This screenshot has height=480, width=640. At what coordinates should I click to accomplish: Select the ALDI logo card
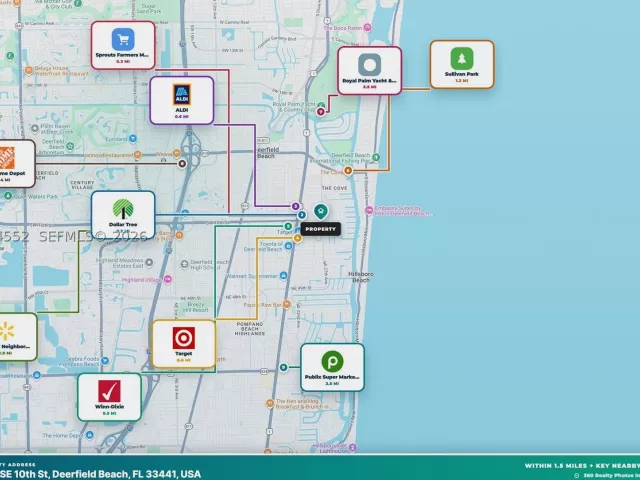pyautogui.click(x=182, y=100)
